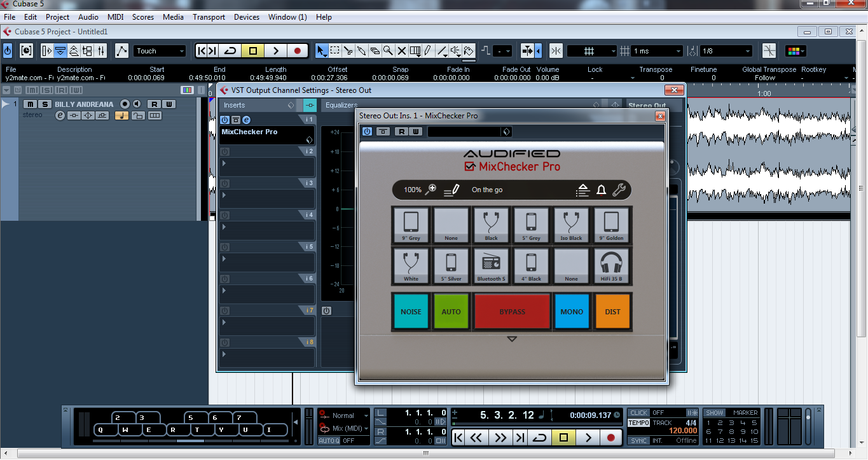Image resolution: width=868 pixels, height=460 pixels.
Task: Open the grid snap type dropdown
Action: pos(592,51)
